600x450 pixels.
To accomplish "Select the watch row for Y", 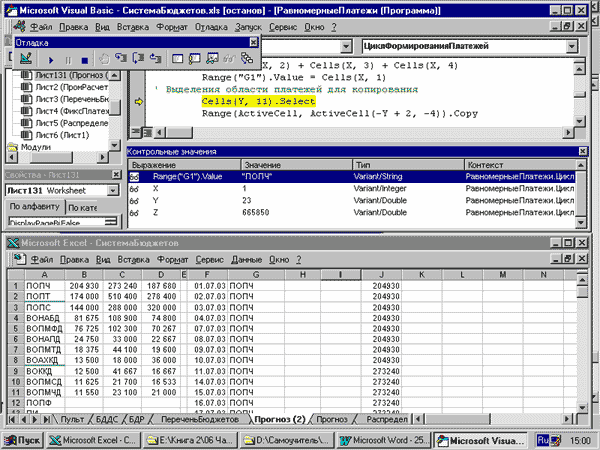I will [351, 200].
